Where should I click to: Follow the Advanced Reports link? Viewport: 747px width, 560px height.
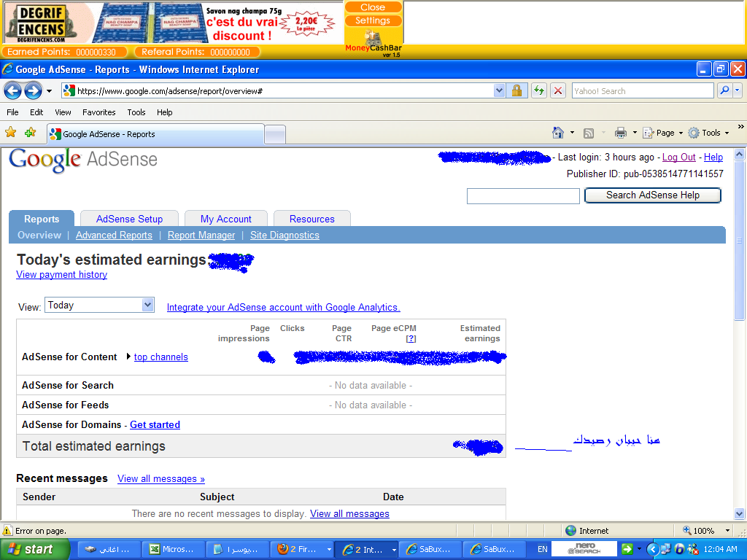(x=114, y=236)
